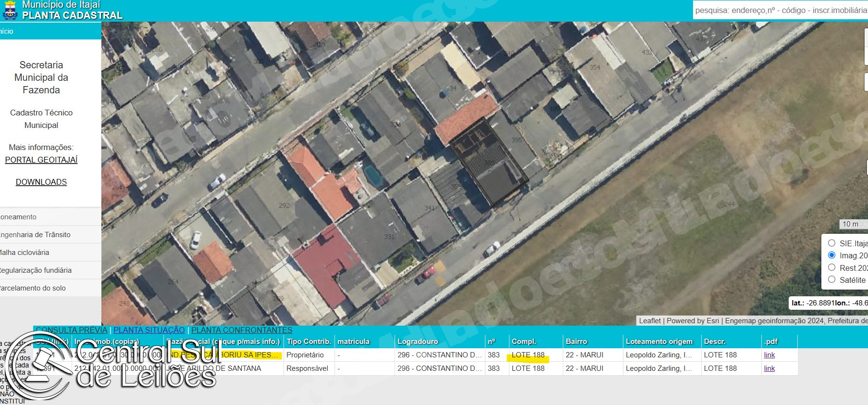This screenshot has width=868, height=405.
Task: Expand the Zoneamento sidebar section
Action: (x=50, y=217)
